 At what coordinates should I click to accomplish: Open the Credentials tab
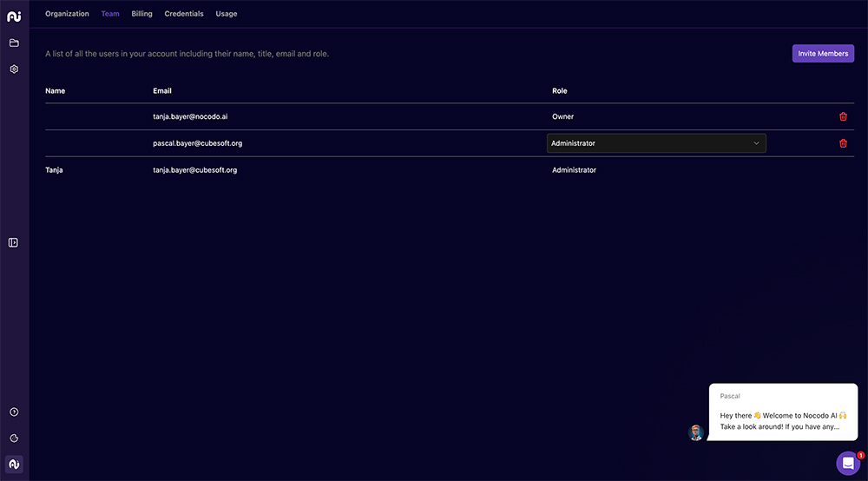coord(184,14)
